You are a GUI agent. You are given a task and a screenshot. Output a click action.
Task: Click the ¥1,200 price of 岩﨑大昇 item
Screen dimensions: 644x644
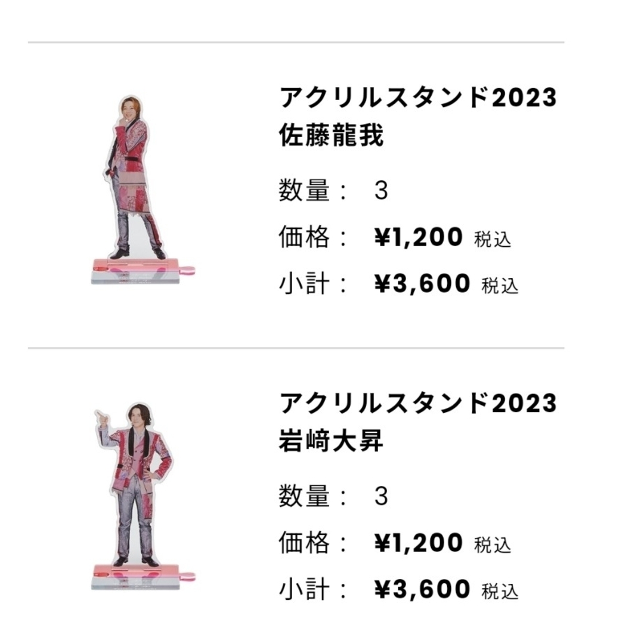pyautogui.click(x=419, y=543)
